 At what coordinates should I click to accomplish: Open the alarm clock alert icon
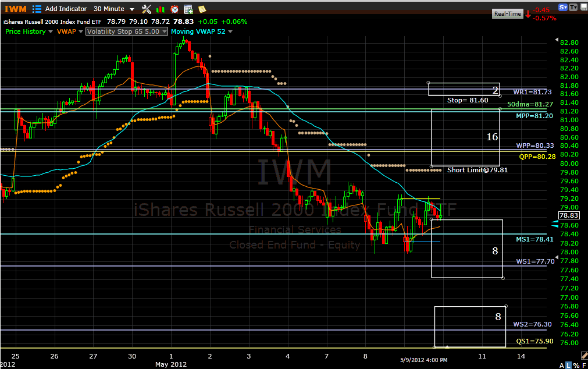[174, 9]
